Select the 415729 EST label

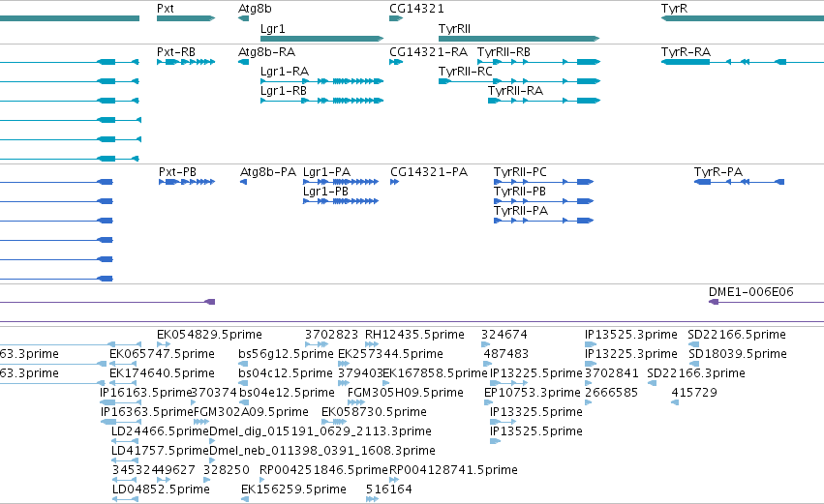click(x=693, y=393)
